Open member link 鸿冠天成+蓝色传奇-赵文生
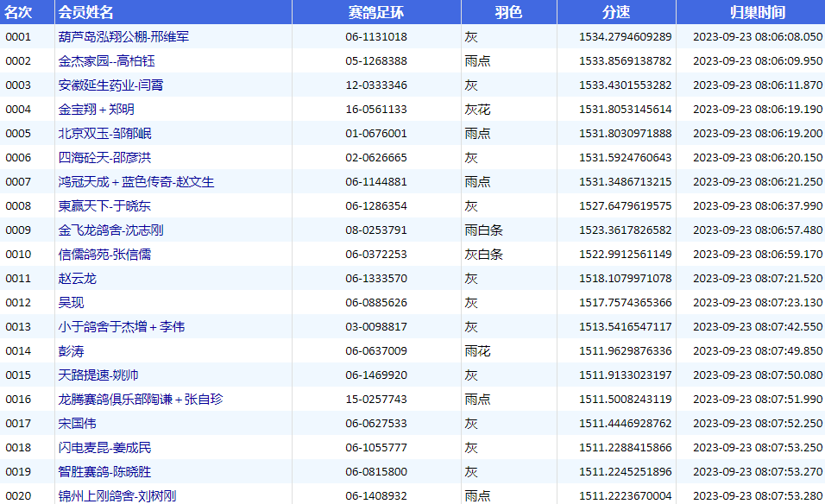This screenshot has width=825, height=504. click(x=136, y=182)
